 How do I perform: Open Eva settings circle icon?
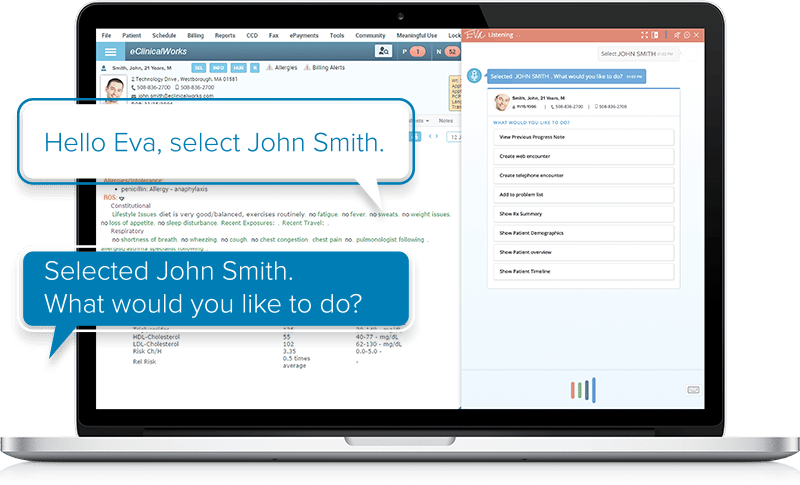687,35
